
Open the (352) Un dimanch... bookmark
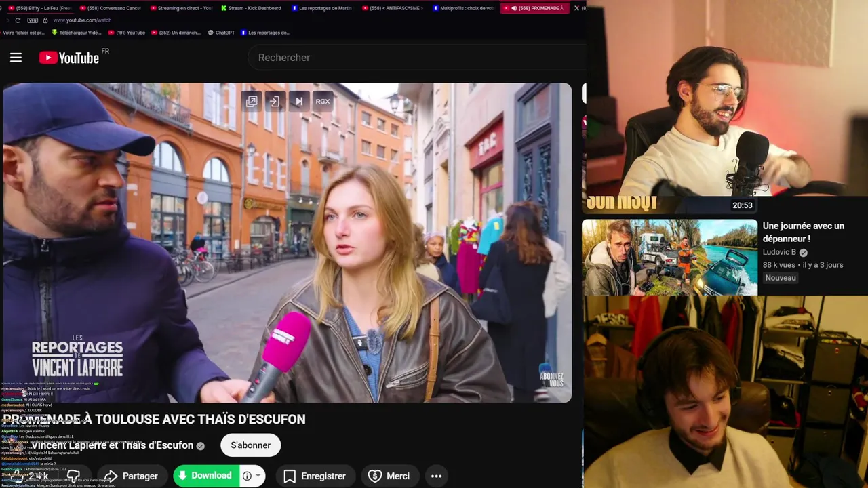176,33
